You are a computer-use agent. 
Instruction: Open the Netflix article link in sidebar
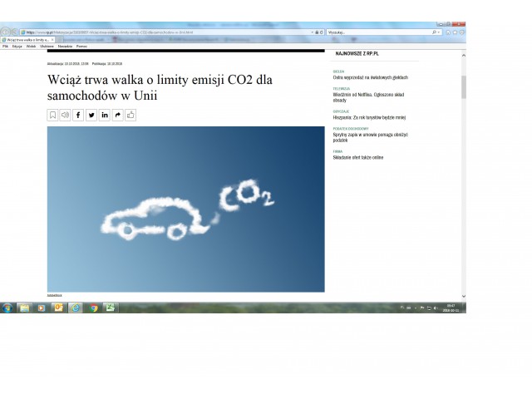tap(364, 96)
